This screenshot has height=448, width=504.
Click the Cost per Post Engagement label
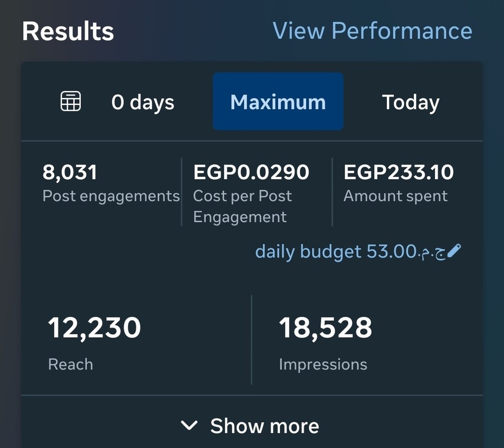242,206
